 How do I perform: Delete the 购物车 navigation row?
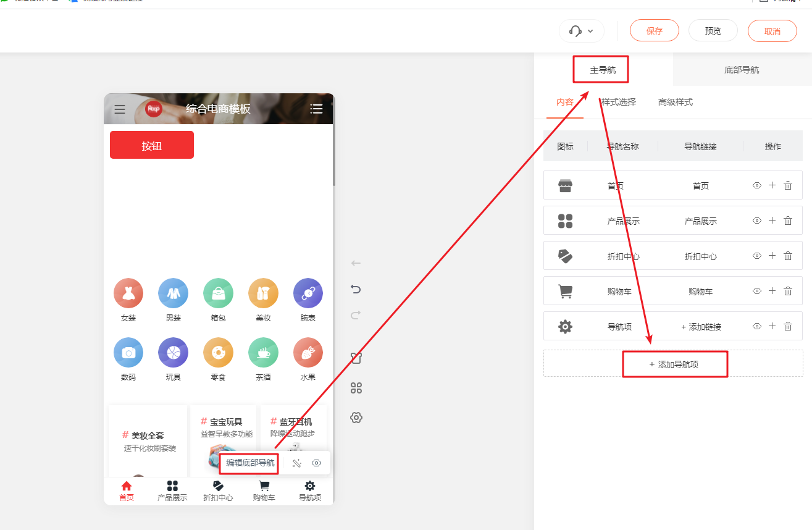(x=788, y=291)
